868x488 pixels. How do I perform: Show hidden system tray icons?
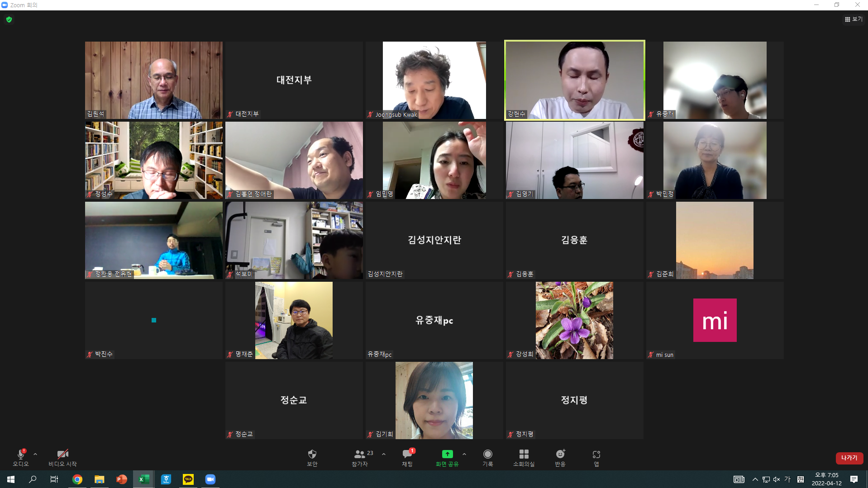point(755,479)
